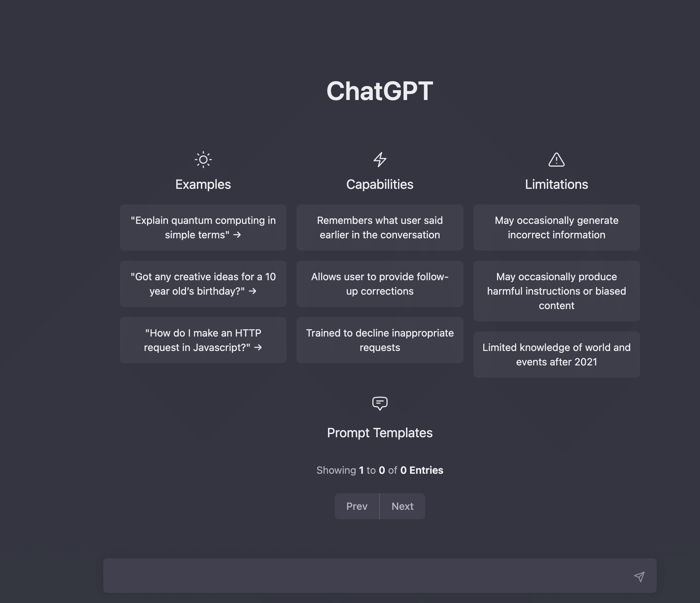
Task: Click the limited knowledge after 2021 card
Action: point(556,355)
